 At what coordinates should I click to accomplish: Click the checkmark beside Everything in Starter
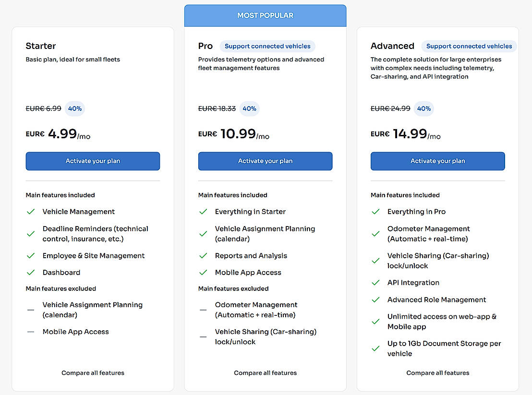click(203, 212)
